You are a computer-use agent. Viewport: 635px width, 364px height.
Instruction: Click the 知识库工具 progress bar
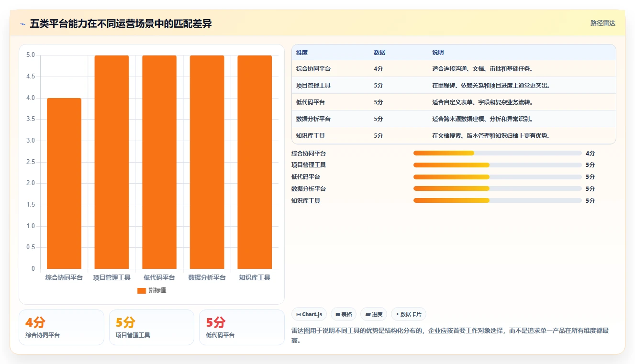[x=498, y=200]
